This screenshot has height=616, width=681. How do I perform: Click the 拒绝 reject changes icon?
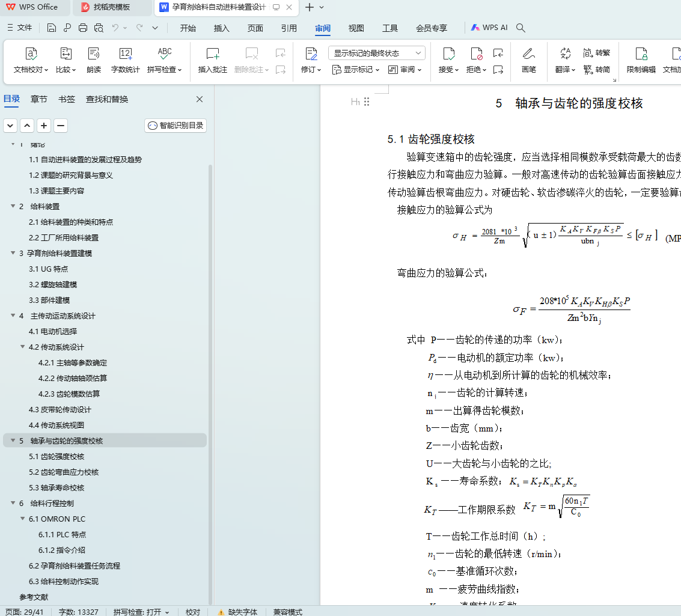click(476, 53)
